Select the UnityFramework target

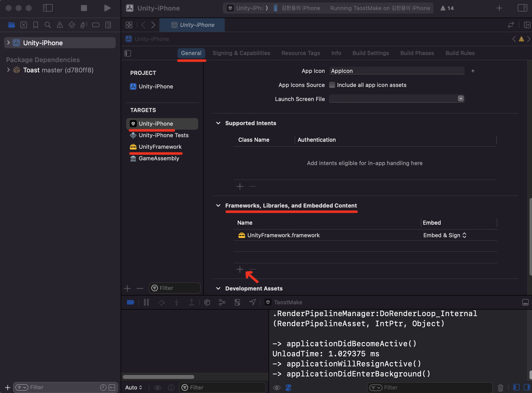point(162,147)
